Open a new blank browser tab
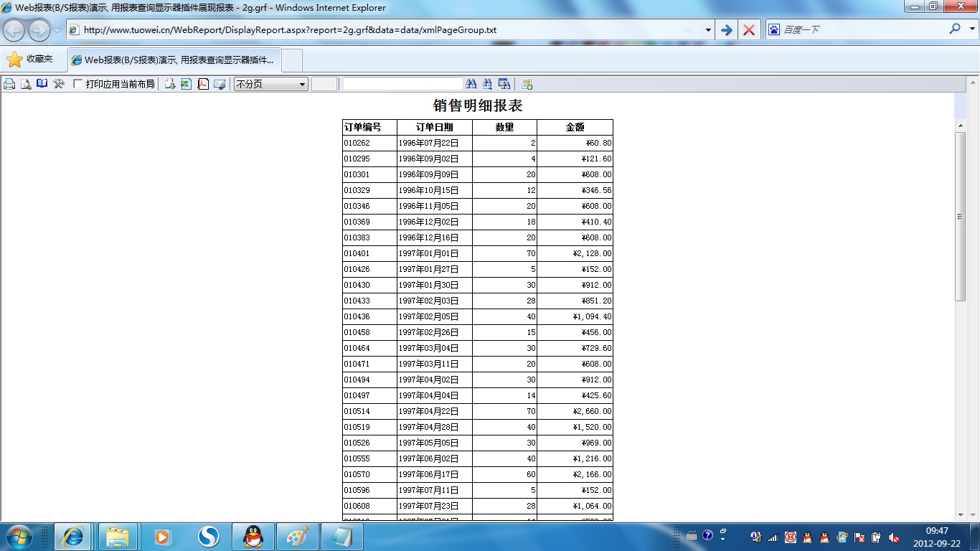 (x=292, y=60)
